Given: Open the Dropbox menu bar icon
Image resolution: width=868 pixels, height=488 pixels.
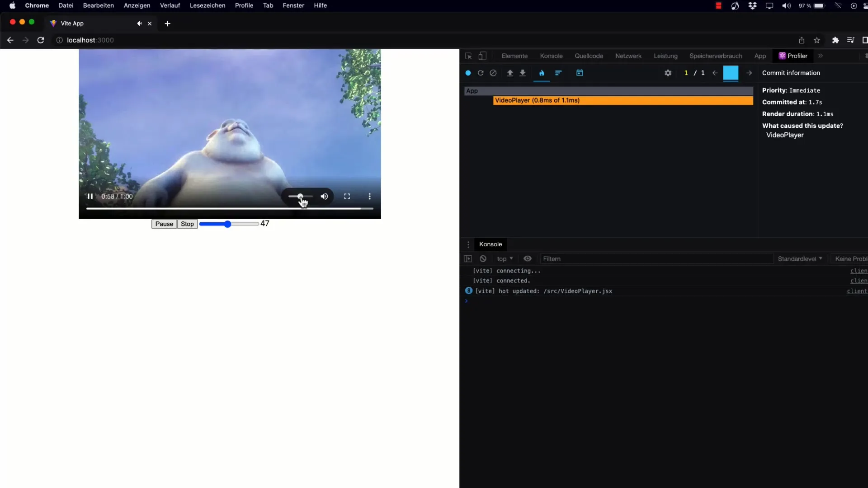Looking at the screenshot, I should coord(752,5).
